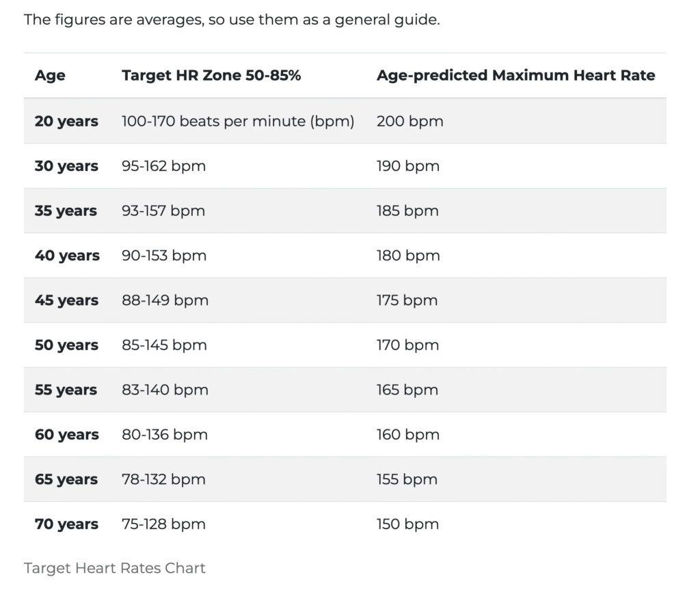
Task: Click the Age-predicted Maximum Heart Rate header
Action: (515, 75)
